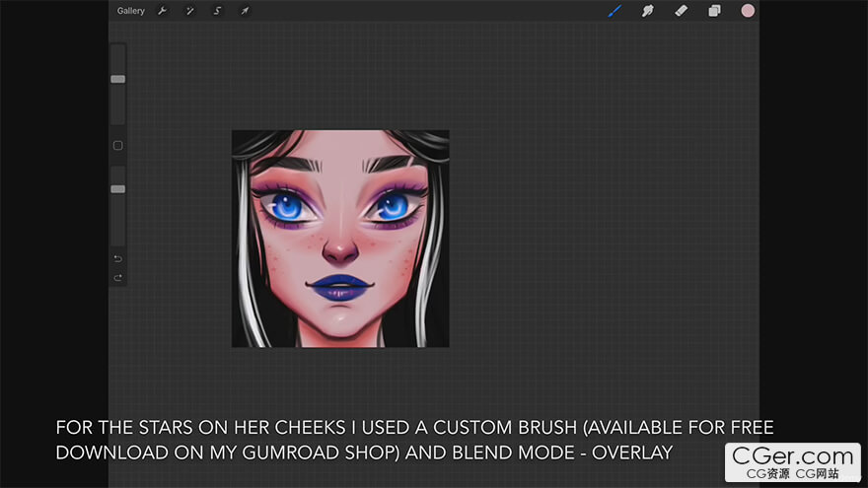This screenshot has height=488, width=868.
Task: Select the Eraser tool
Action: (681, 11)
